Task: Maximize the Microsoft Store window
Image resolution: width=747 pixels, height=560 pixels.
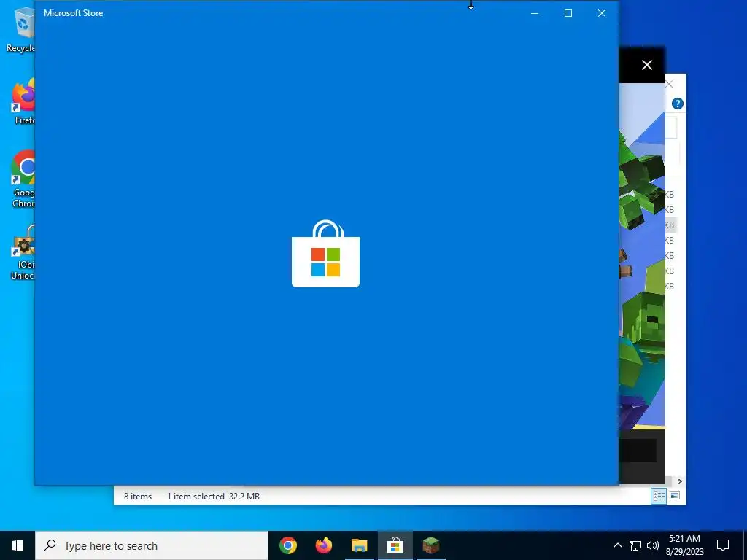Action: [x=568, y=13]
